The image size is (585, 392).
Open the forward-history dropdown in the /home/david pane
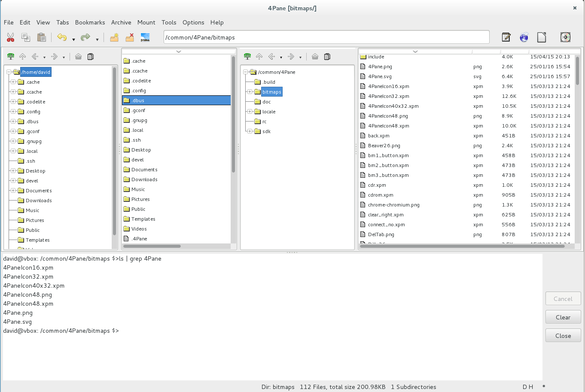pos(64,57)
